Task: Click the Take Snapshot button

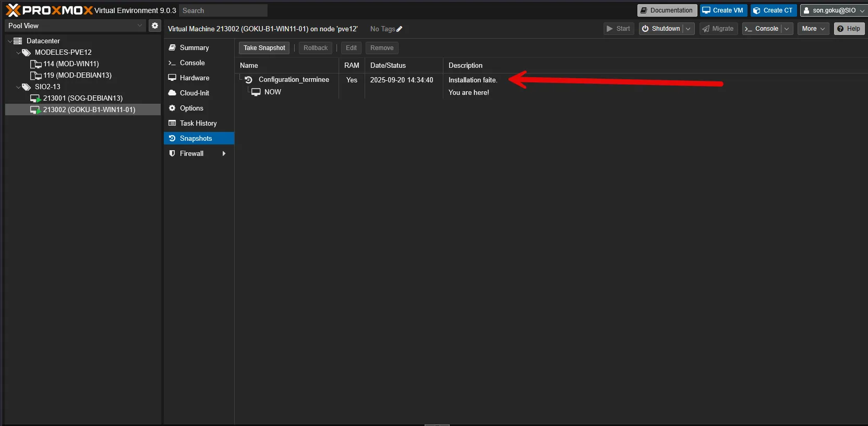Action: [264, 48]
